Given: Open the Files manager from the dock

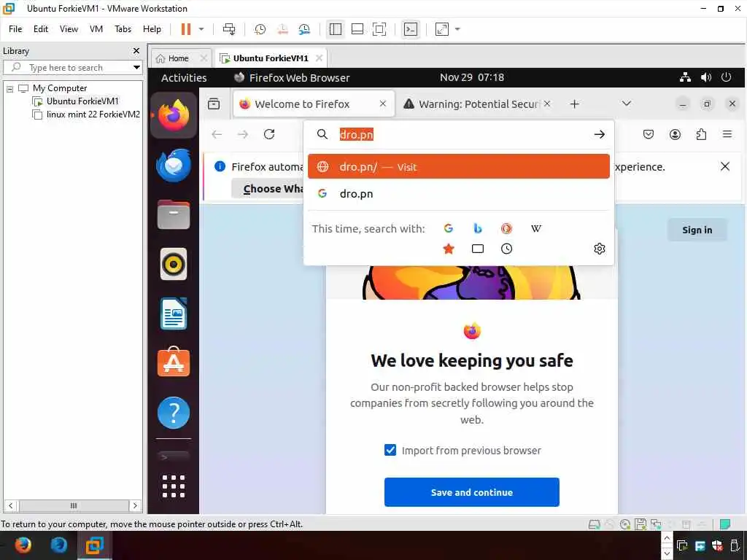Looking at the screenshot, I should click(174, 214).
